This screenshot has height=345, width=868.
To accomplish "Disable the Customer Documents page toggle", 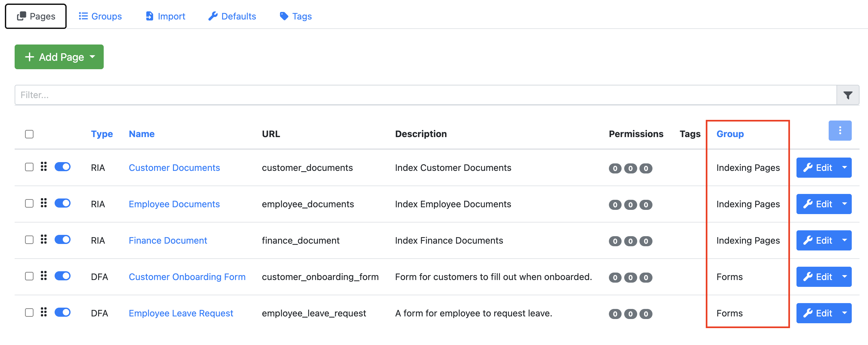I will pos(62,167).
